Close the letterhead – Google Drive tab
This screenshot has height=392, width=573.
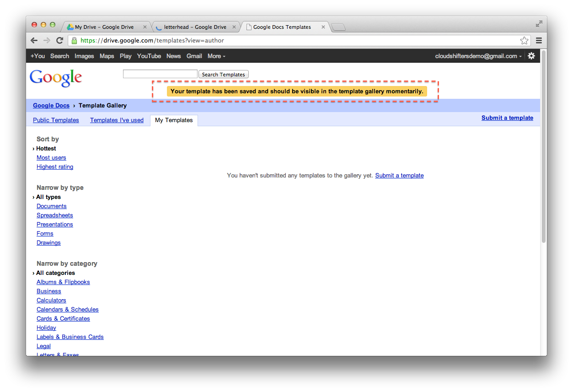click(x=234, y=27)
